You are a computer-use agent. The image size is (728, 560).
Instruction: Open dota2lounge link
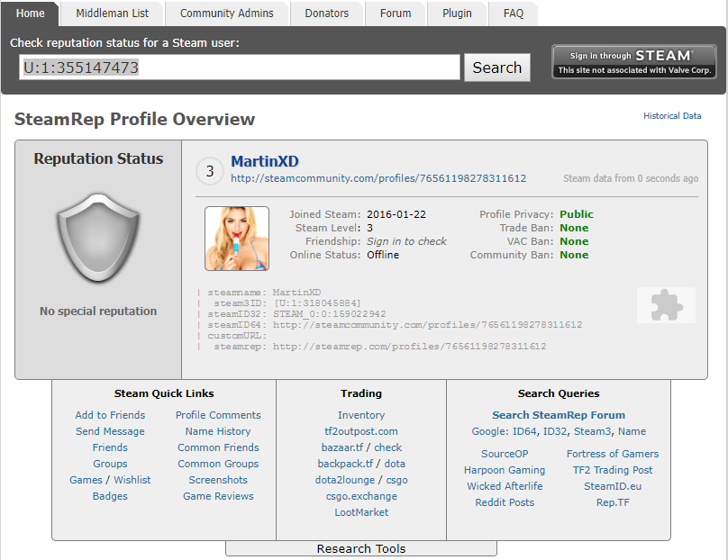pyautogui.click(x=345, y=480)
